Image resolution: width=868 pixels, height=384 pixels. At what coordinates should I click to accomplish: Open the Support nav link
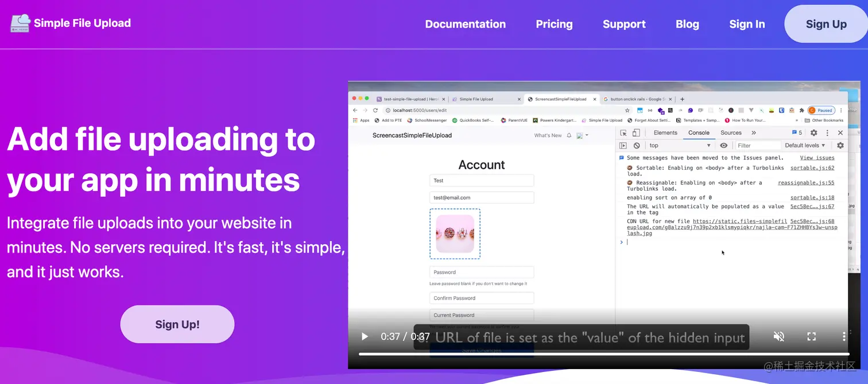pos(624,24)
